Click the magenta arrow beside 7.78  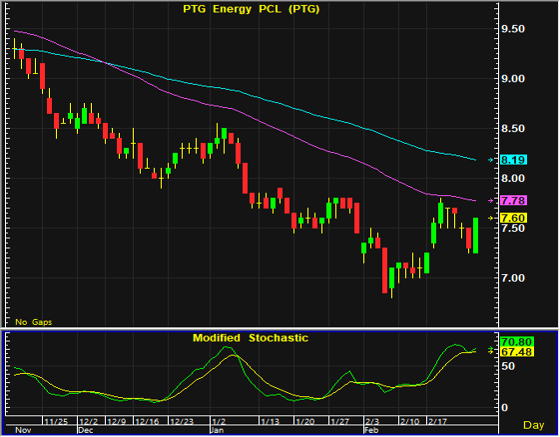[x=491, y=201]
